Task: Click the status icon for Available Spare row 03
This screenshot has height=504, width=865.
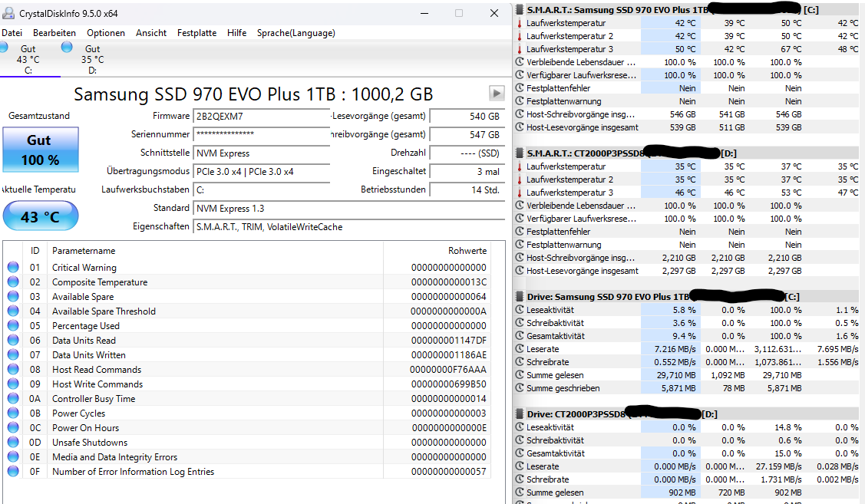Action: (x=13, y=296)
